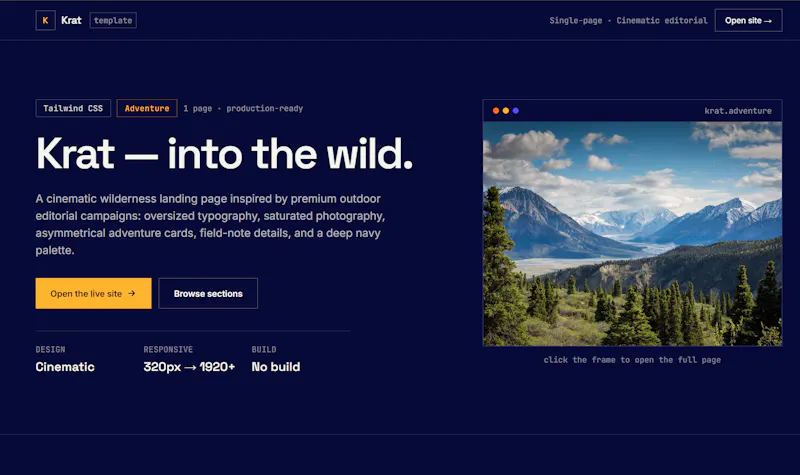The image size is (800, 475).
Task: Click 'click the frame to open the full page' caption
Action: click(632, 360)
